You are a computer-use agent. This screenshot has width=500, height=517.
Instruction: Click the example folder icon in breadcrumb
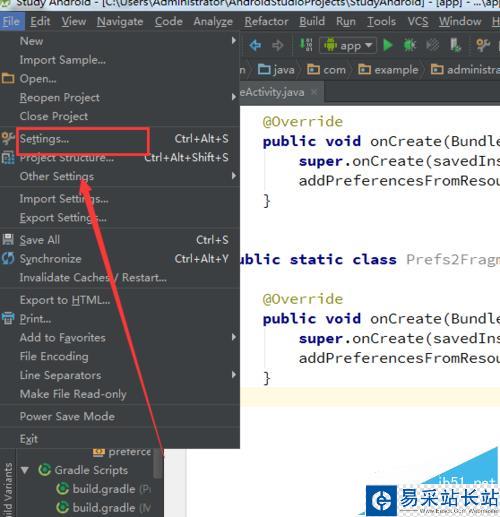coord(364,70)
